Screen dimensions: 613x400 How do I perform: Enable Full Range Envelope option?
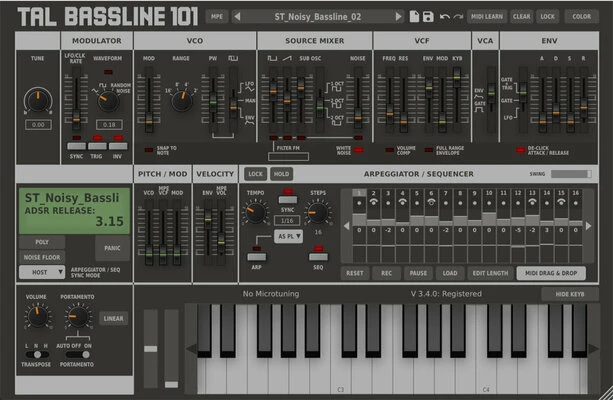(429, 150)
